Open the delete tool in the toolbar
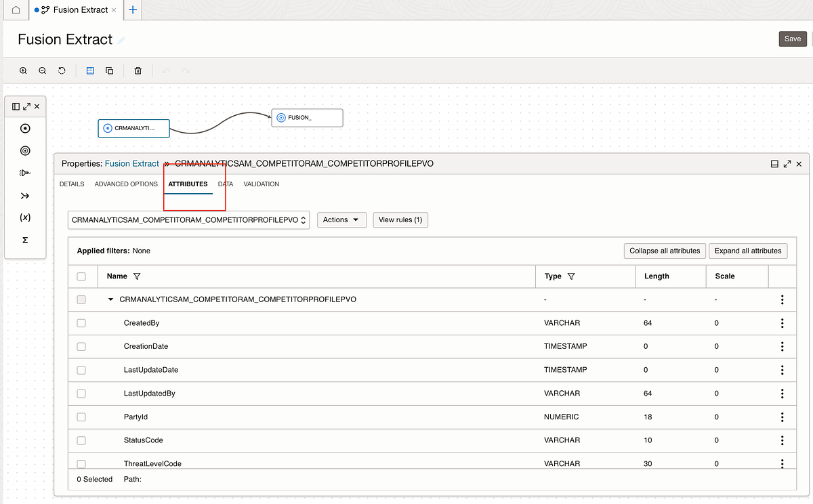The width and height of the screenshot is (813, 504). pos(138,70)
